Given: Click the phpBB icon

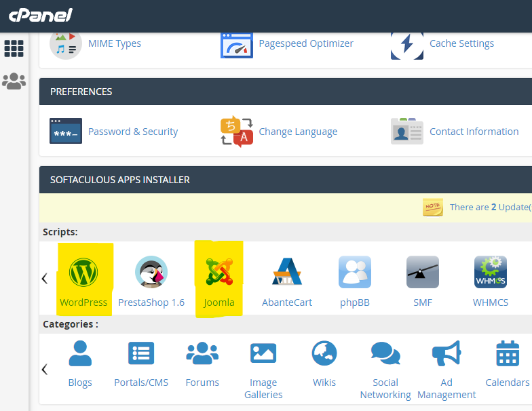Looking at the screenshot, I should coord(355,272).
